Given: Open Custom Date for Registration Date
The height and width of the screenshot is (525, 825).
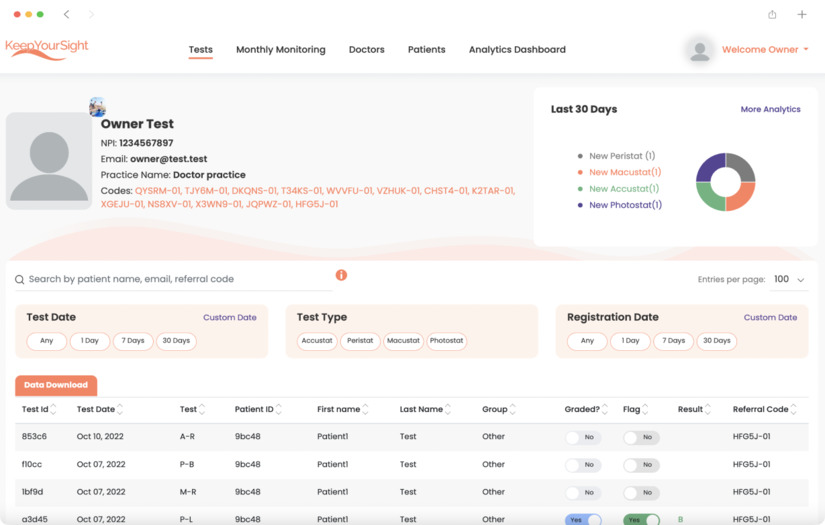Looking at the screenshot, I should tap(770, 318).
